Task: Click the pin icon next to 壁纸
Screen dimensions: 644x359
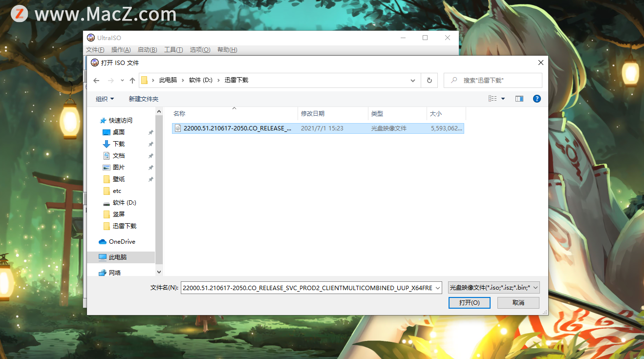Action: [150, 179]
